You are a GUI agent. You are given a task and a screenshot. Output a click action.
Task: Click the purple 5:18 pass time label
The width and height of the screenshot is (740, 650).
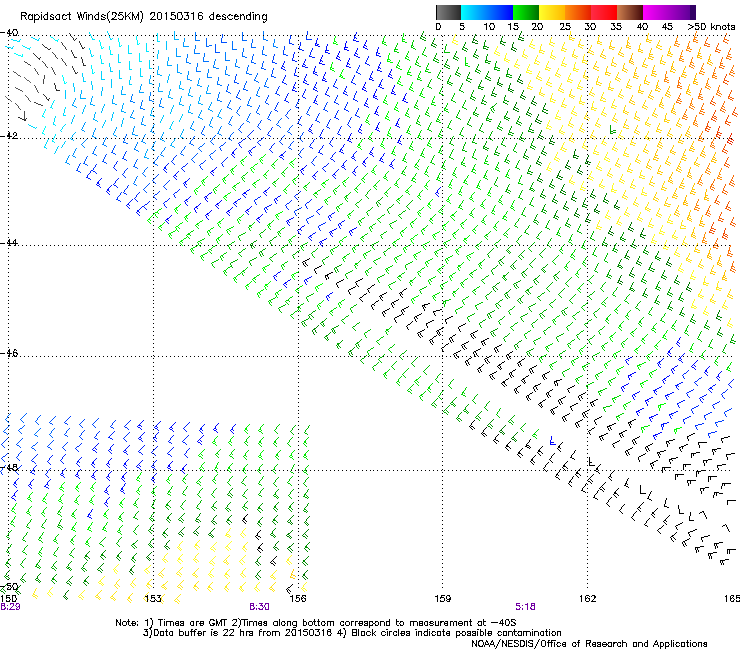525,607
